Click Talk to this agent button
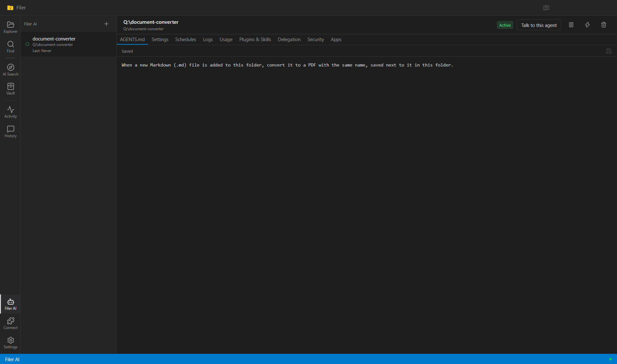Image resolution: width=617 pixels, height=364 pixels. [x=539, y=25]
